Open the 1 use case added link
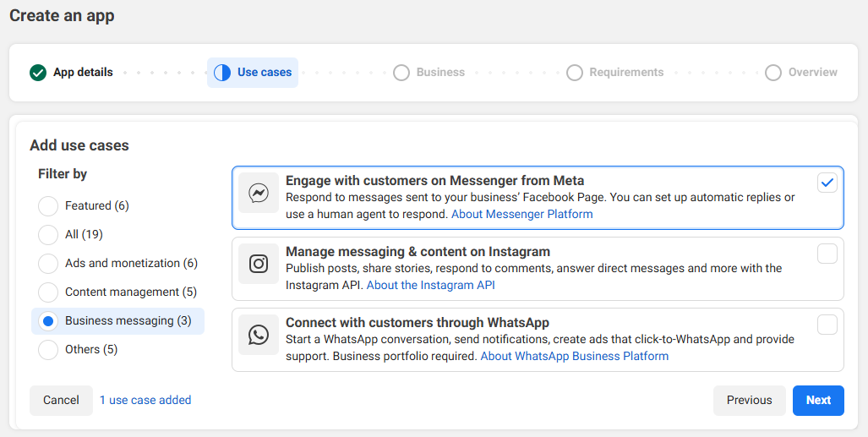Screen dimensions: 868x437 point(145,401)
